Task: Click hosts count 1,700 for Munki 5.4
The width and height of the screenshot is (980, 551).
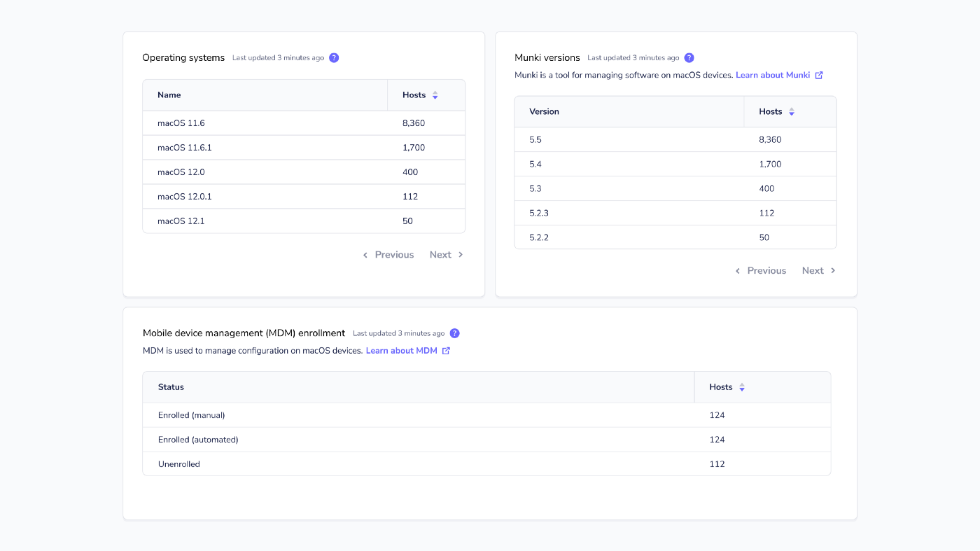Action: pyautogui.click(x=770, y=165)
